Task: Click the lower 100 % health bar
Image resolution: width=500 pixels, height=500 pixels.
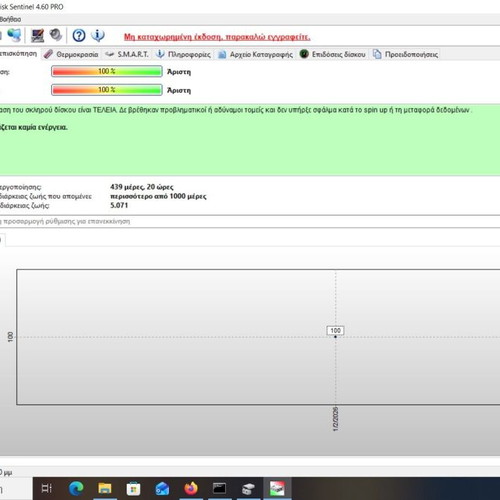Action: pyautogui.click(x=107, y=90)
